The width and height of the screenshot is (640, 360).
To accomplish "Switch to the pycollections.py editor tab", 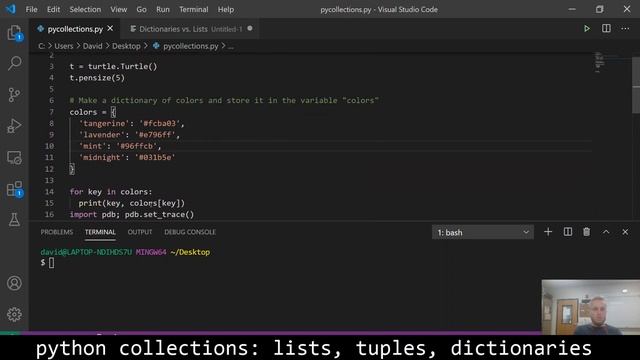I will click(75, 29).
